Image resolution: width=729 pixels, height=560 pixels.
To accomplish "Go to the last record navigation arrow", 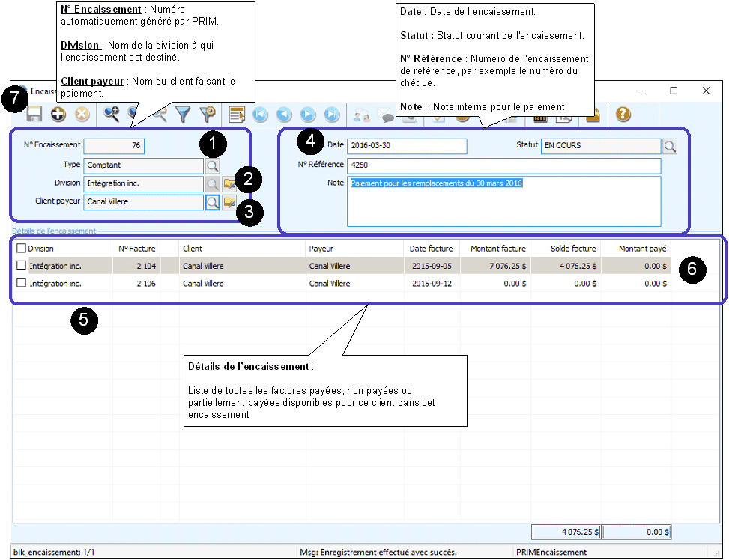I will tap(332, 115).
